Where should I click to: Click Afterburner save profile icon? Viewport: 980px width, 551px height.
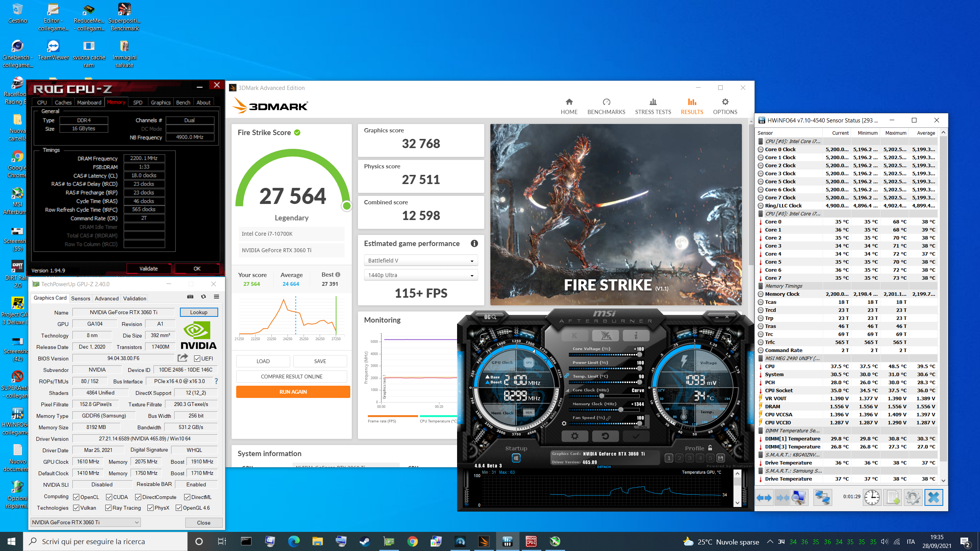[x=720, y=458]
